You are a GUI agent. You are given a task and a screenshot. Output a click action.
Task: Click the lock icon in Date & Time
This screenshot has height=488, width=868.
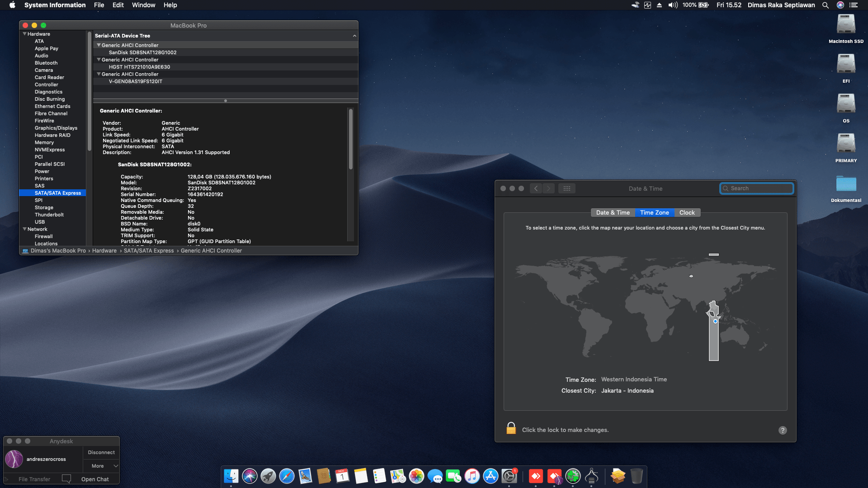click(511, 427)
